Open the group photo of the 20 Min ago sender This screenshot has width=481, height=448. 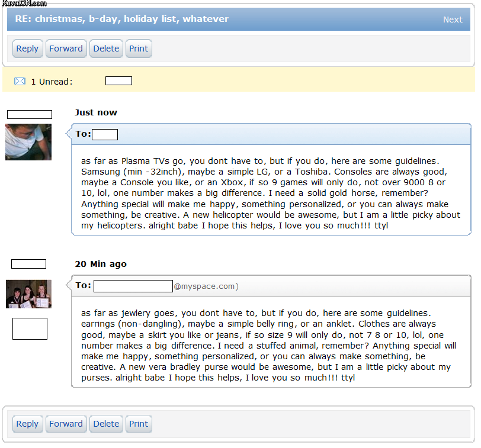point(28,294)
